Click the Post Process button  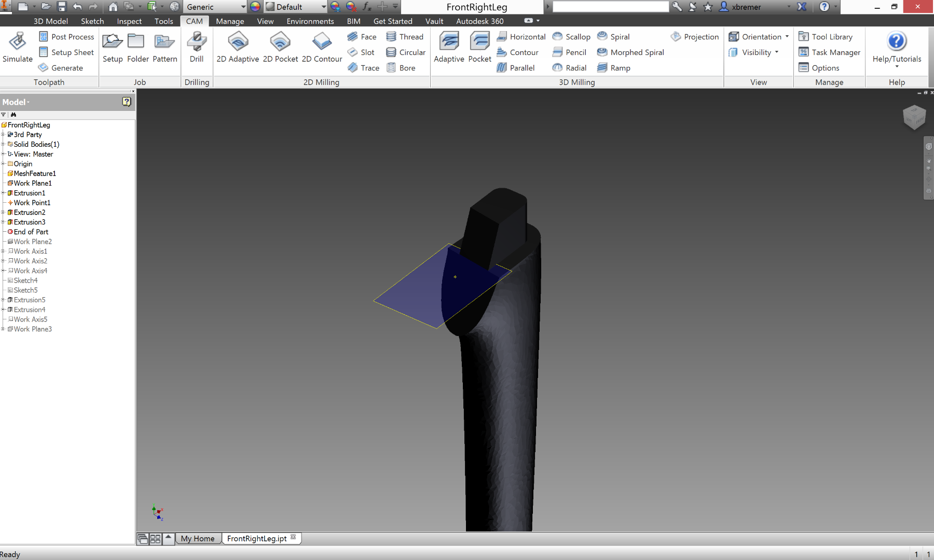[x=66, y=37]
